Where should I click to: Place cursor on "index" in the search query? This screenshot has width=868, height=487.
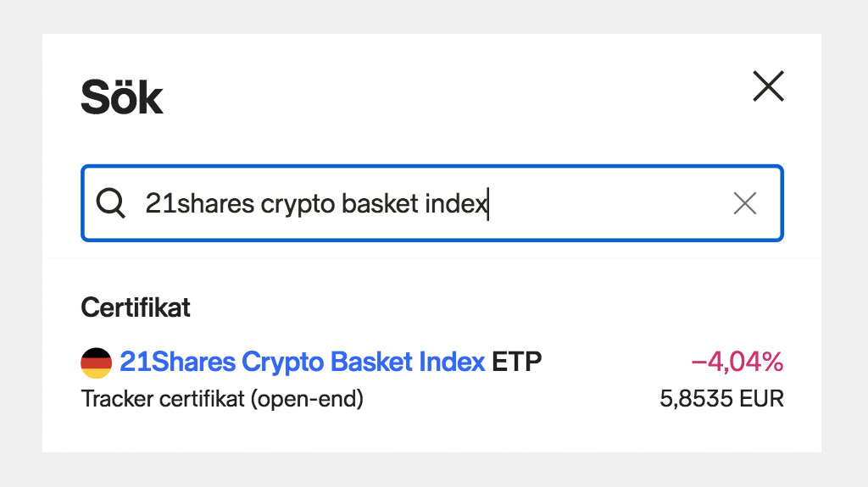coord(455,204)
